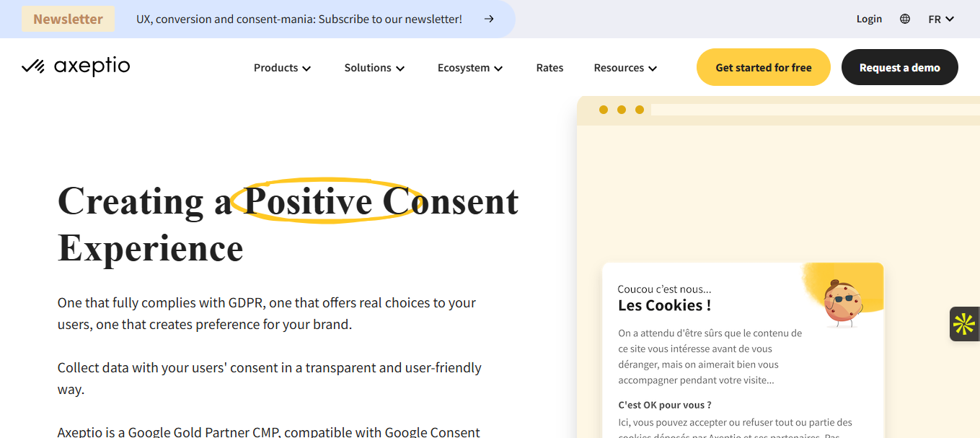Click the Login link
This screenshot has height=438, width=980.
coord(869,19)
